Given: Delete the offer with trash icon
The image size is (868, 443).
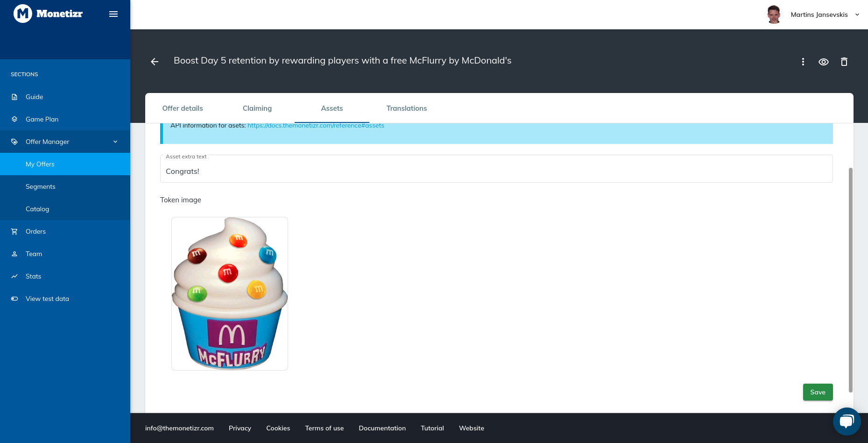Looking at the screenshot, I should (844, 62).
